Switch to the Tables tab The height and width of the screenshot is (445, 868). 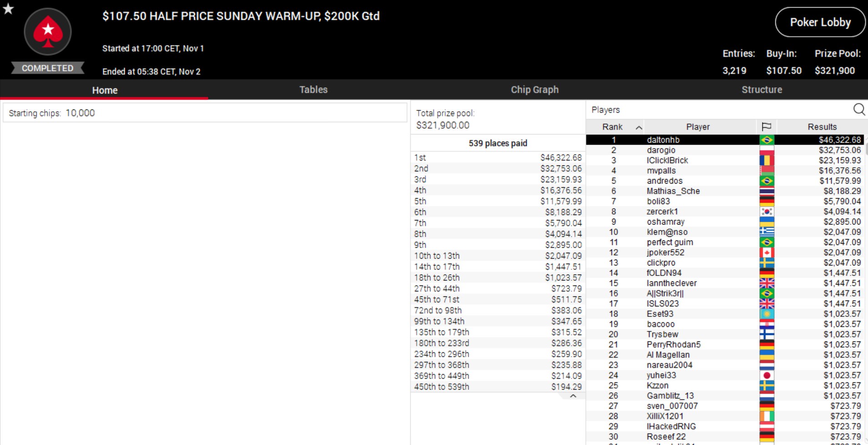(x=313, y=90)
